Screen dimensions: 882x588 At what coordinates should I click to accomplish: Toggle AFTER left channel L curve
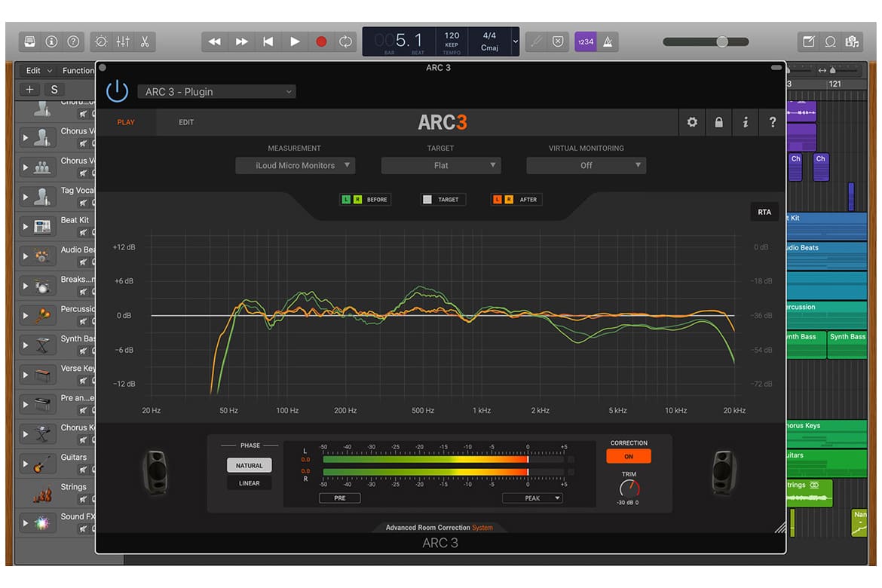coord(498,200)
